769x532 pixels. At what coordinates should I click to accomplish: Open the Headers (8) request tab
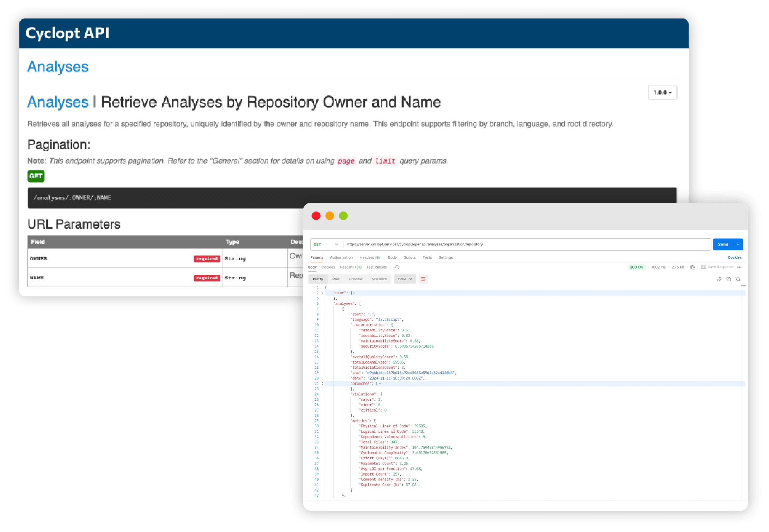coord(369,257)
